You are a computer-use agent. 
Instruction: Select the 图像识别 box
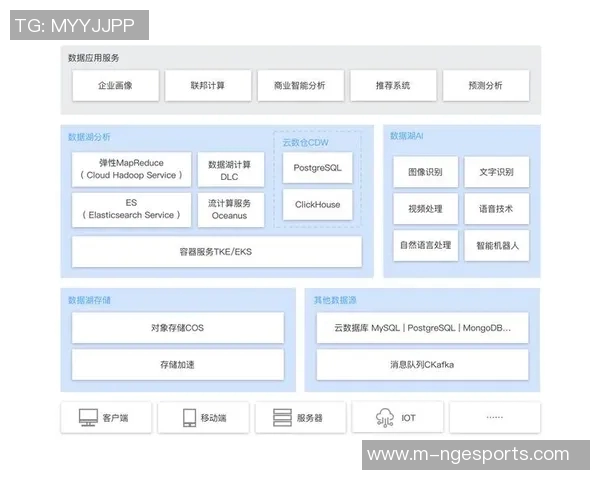[x=426, y=171]
